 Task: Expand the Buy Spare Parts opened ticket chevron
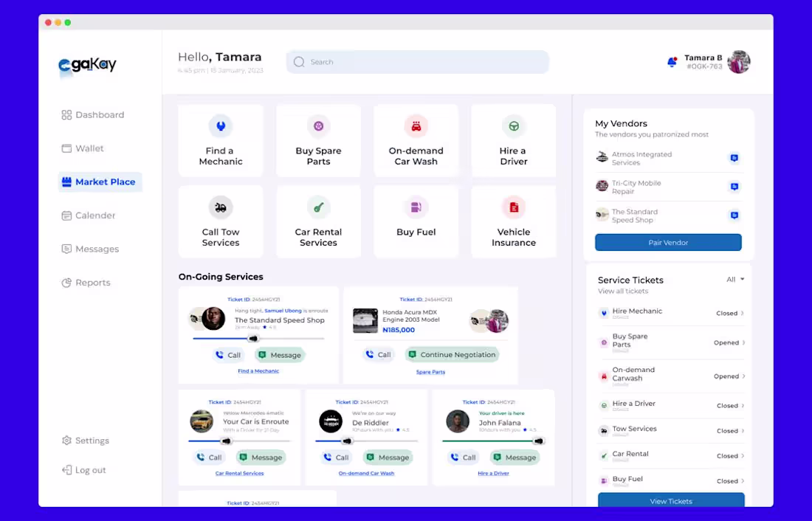(743, 342)
